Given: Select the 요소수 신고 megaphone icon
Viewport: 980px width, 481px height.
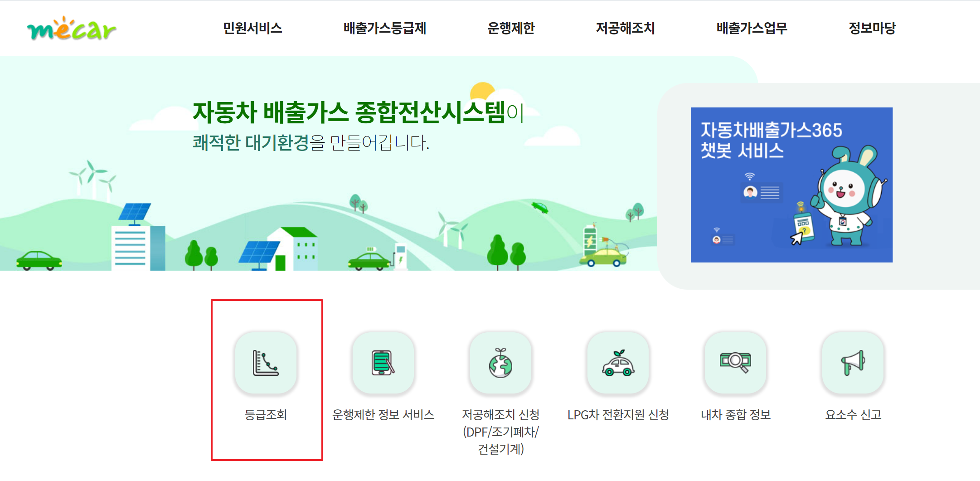Looking at the screenshot, I should point(853,363).
